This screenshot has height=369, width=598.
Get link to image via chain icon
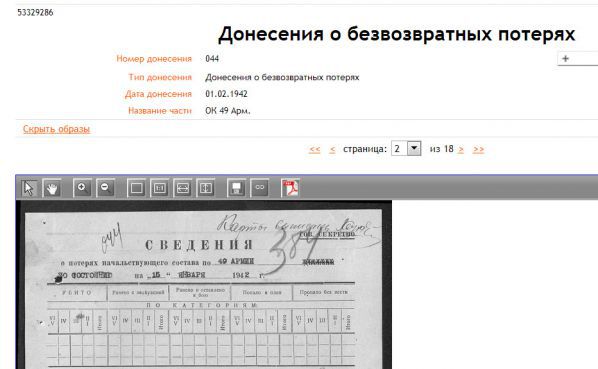tap(260, 188)
